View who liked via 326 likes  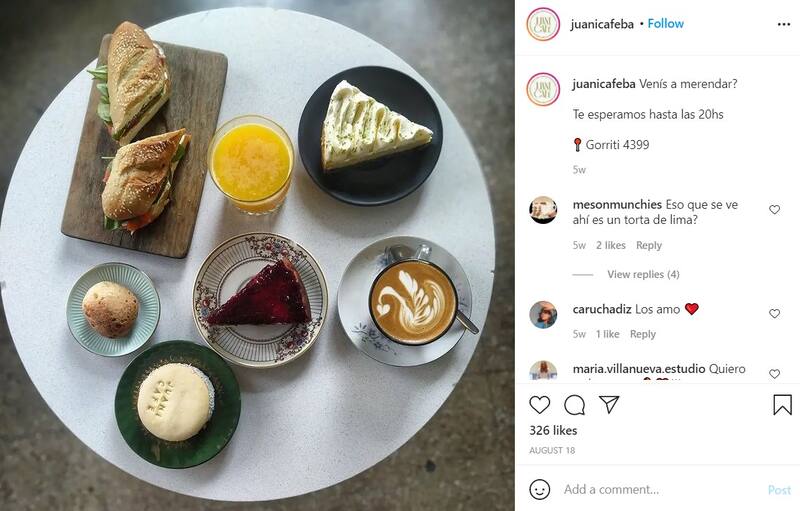[553, 430]
